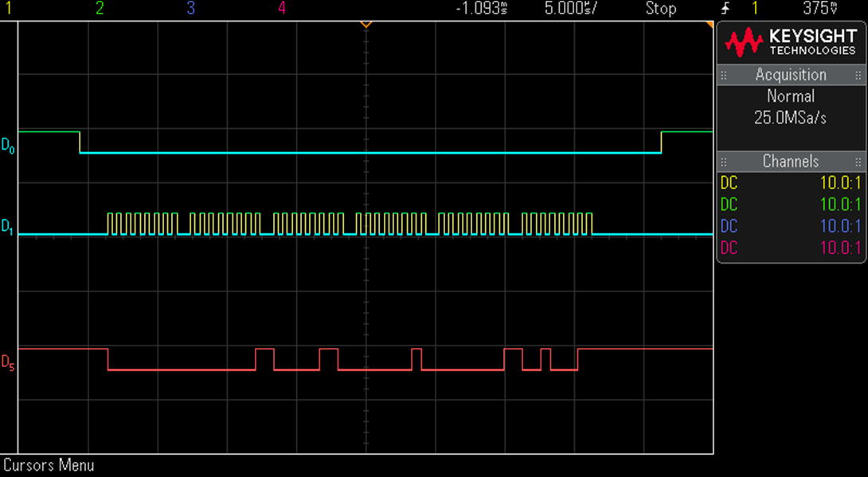Viewport: 868px width, 477px height.
Task: Click the Keysight Technologies logo
Action: (791, 43)
